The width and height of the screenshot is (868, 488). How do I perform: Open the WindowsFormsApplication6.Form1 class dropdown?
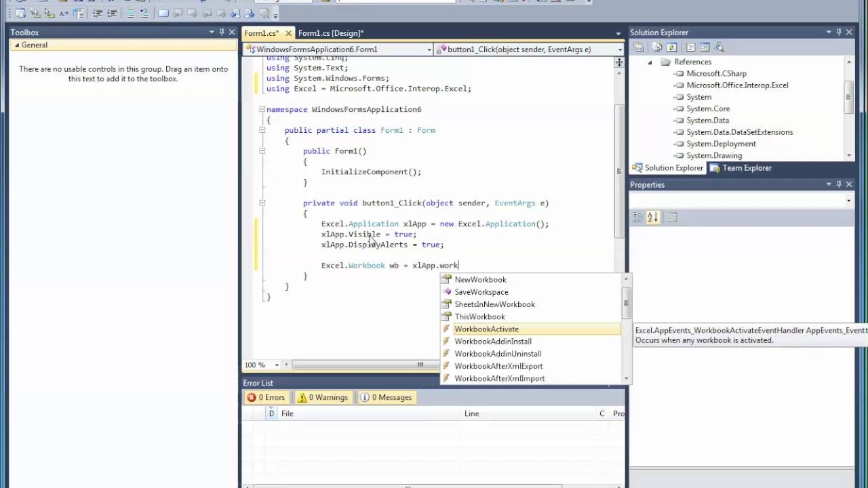(x=429, y=49)
